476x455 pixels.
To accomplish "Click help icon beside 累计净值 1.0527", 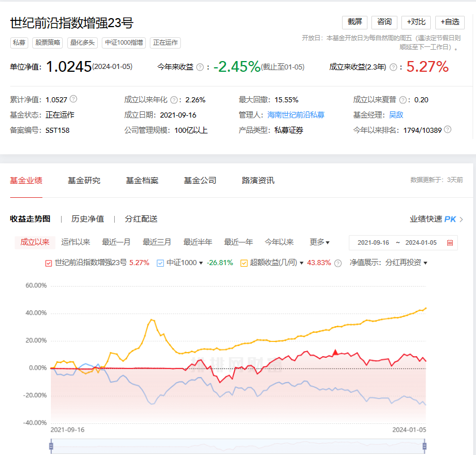I will 73,99.
